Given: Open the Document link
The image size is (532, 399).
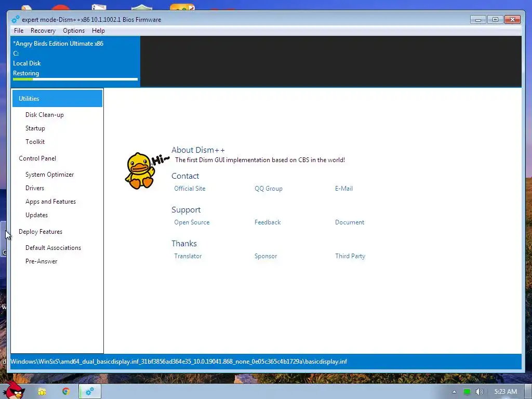Looking at the screenshot, I should tap(350, 222).
